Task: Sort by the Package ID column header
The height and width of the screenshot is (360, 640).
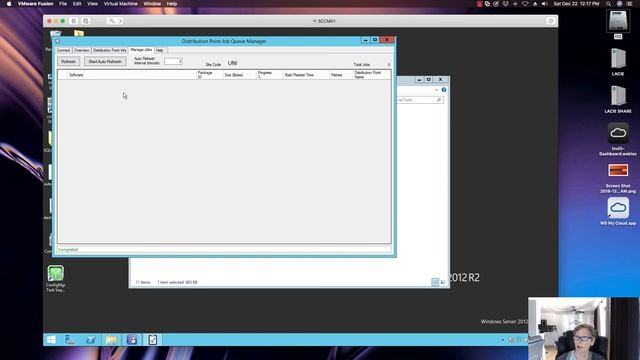Action: click(x=209, y=75)
